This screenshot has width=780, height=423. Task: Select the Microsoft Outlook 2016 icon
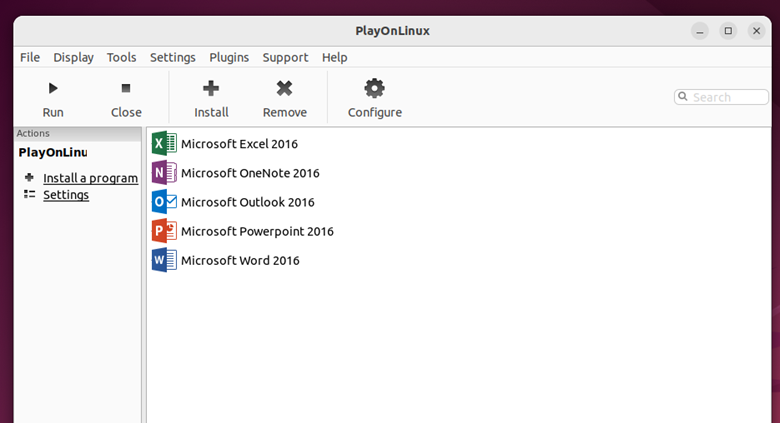pyautogui.click(x=164, y=202)
